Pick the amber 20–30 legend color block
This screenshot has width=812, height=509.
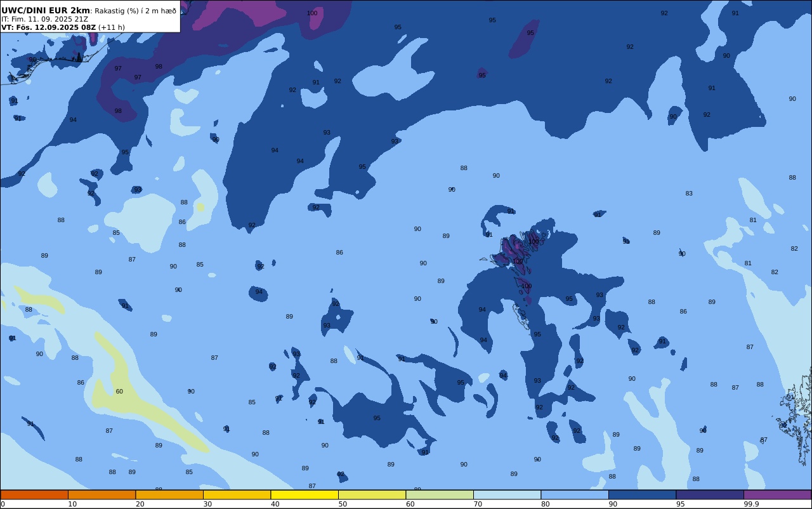(169, 494)
